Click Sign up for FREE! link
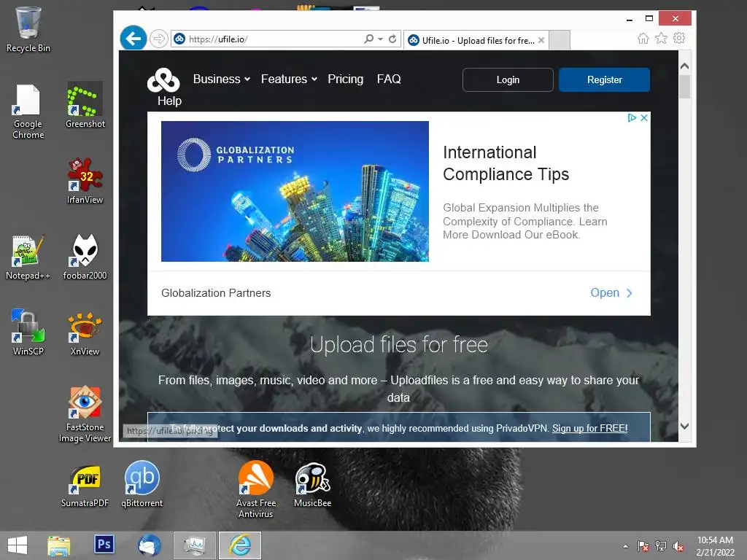This screenshot has width=747, height=560. pos(589,428)
